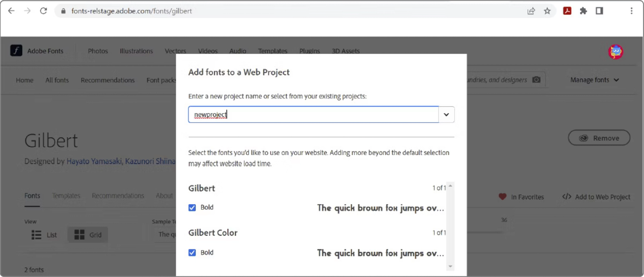644x277 pixels.
Task: Click the heart In Favorites icon
Action: 502,197
